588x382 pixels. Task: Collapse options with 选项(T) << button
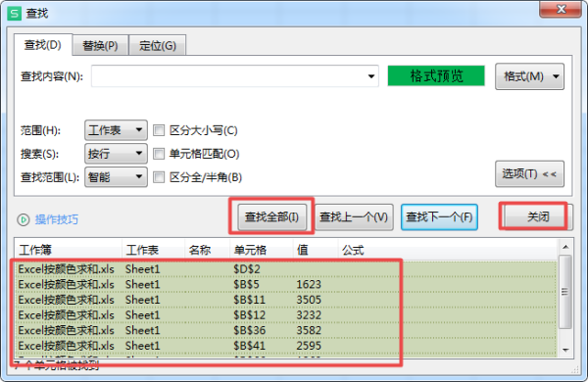529,174
